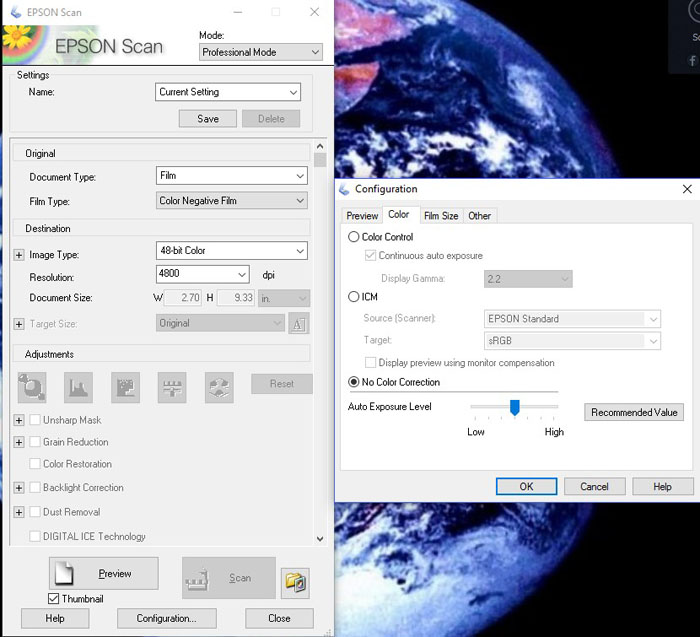Click the Delete settings button
The height and width of the screenshot is (637, 700).
click(x=271, y=119)
